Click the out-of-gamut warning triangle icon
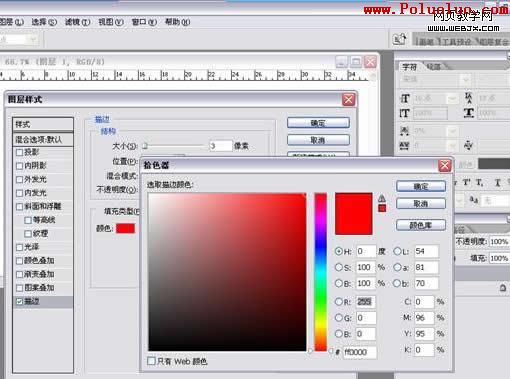The image size is (510, 379). coord(382,198)
